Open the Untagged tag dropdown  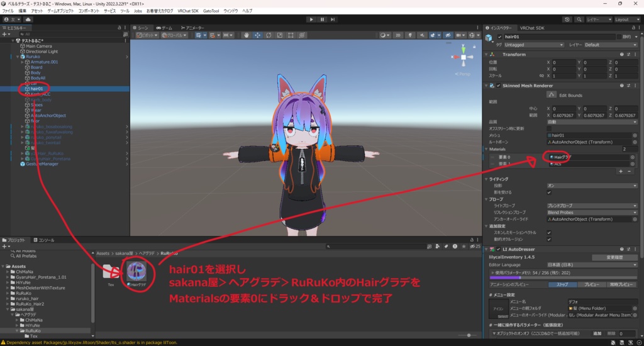click(533, 45)
